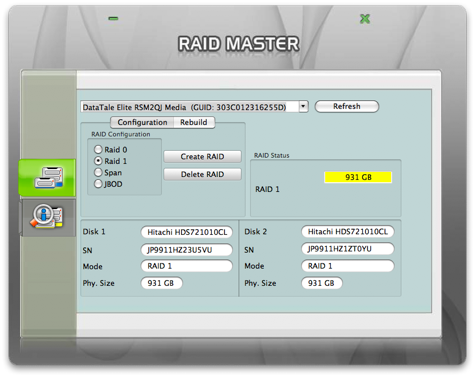This screenshot has height=377, width=475.
Task: Open the RAID disk configuration sidebar icon
Action: coord(47,178)
